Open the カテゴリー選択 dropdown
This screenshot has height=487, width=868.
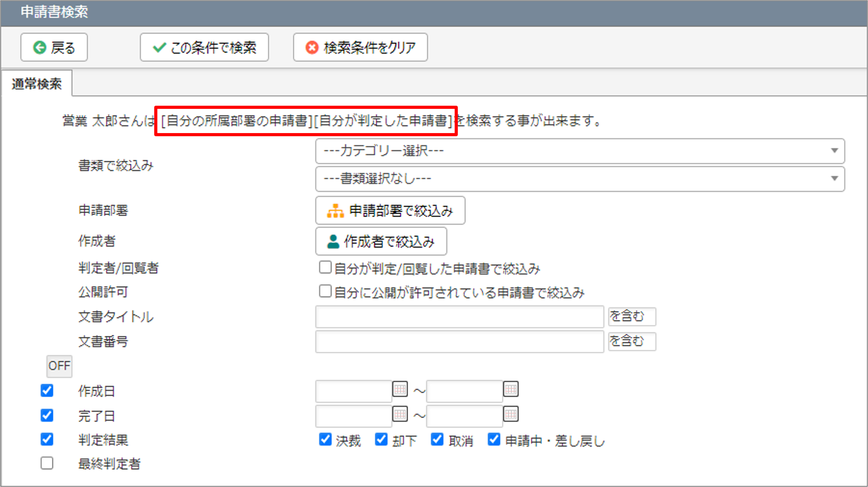[580, 151]
